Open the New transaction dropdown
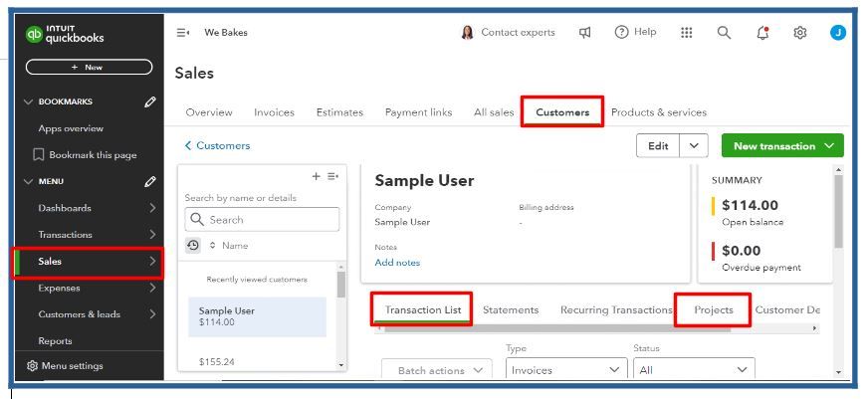 click(x=782, y=146)
